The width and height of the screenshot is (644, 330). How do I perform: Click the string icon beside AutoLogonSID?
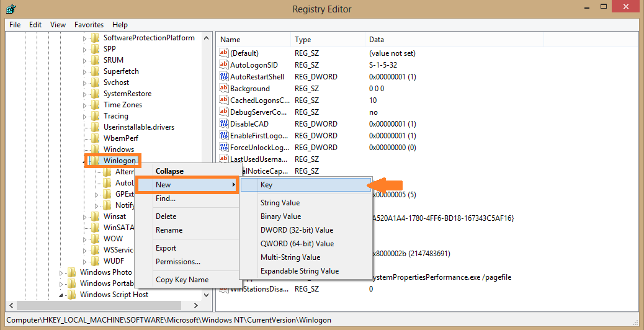coord(224,65)
